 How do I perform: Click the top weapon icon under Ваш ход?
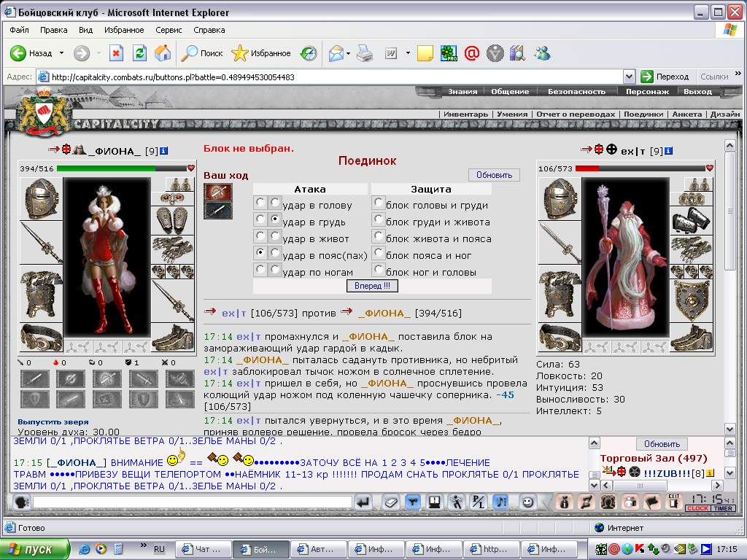218,192
